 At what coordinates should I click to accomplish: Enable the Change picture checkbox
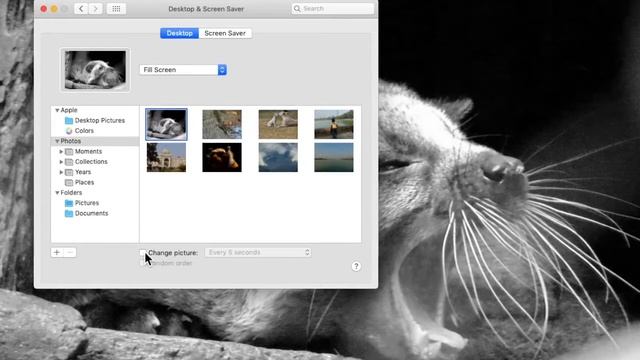click(142, 253)
